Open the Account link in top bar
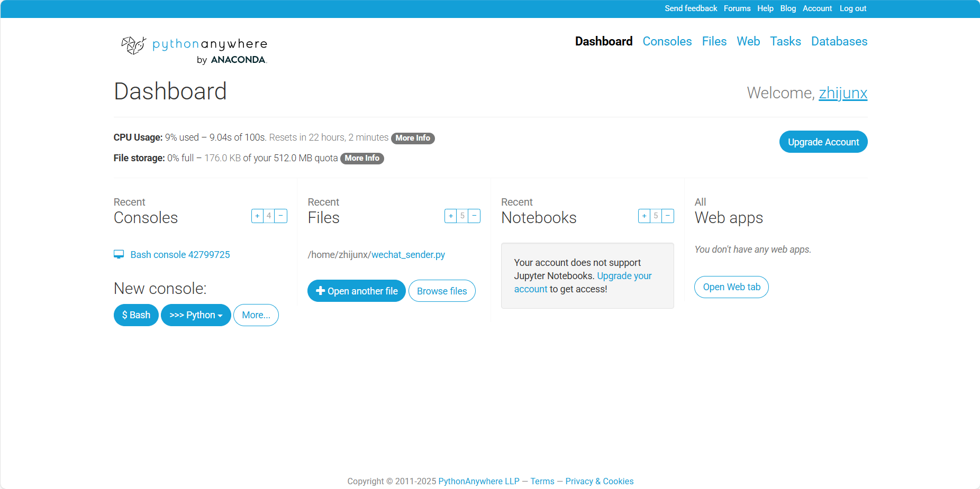 pyautogui.click(x=817, y=8)
